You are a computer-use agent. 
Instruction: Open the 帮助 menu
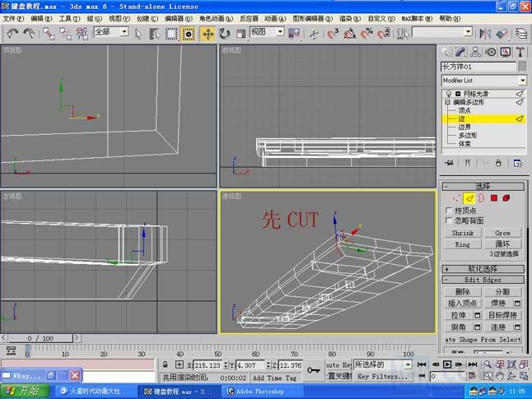click(450, 19)
